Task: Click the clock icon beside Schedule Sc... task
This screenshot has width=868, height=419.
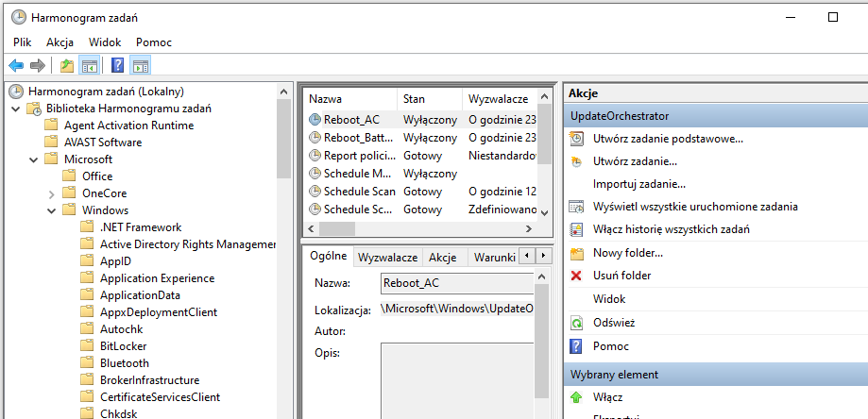Action: (315, 209)
